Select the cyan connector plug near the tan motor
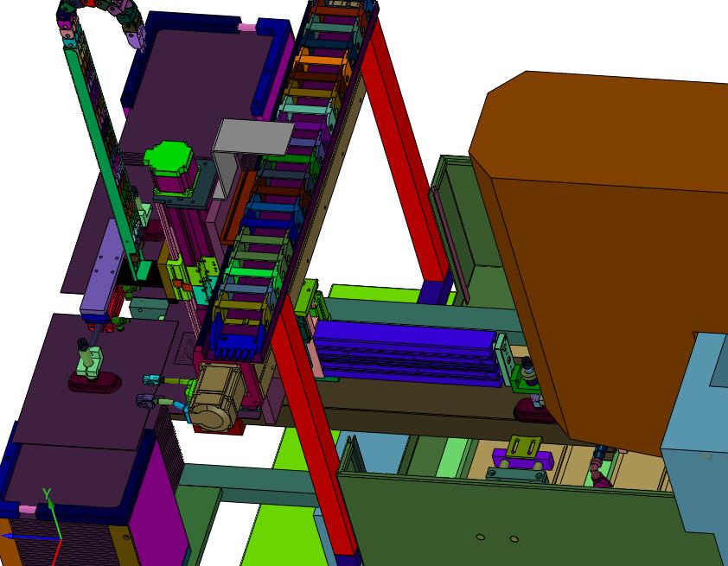Screen dimensions: 728x566 (151, 380)
